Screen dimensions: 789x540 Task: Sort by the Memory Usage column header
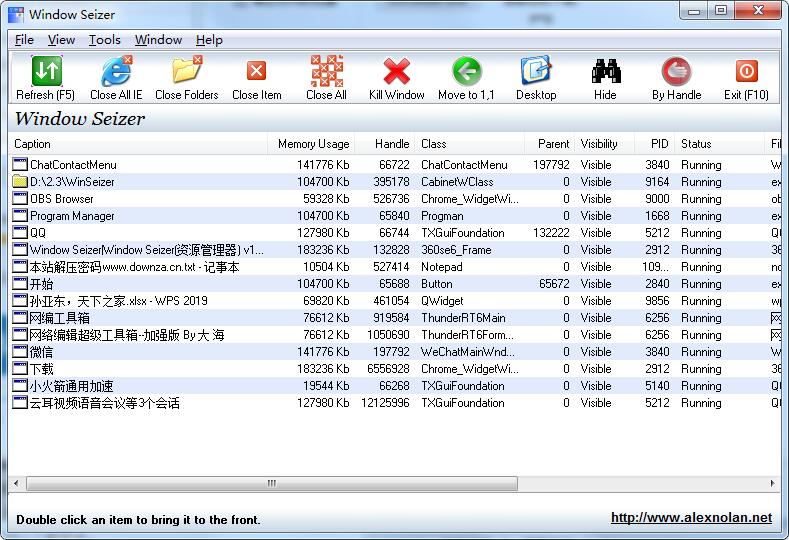click(x=311, y=144)
